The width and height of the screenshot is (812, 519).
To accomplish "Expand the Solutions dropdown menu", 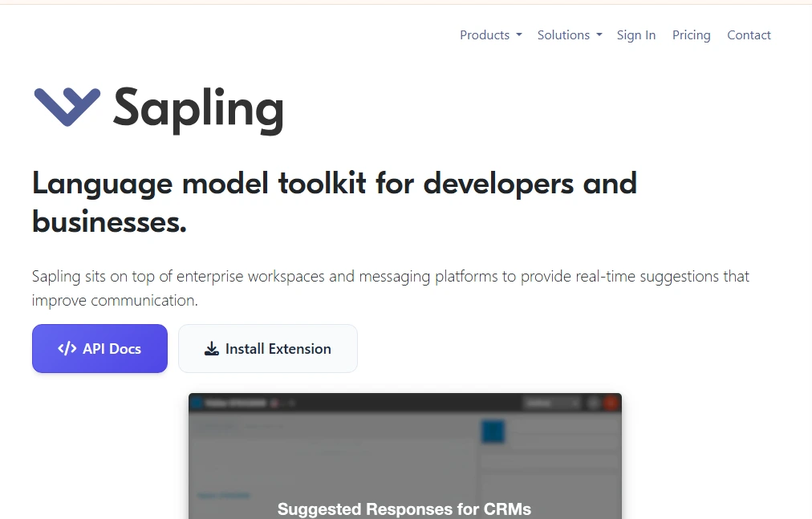I will click(x=570, y=34).
